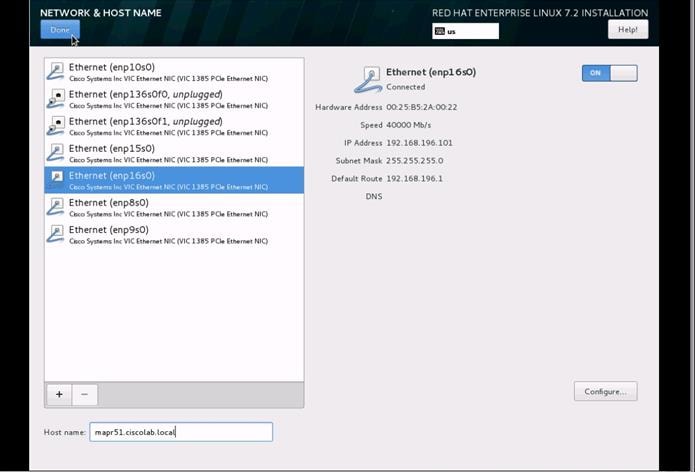Click the enp136s0f1 unplugged adapter icon

56,126
